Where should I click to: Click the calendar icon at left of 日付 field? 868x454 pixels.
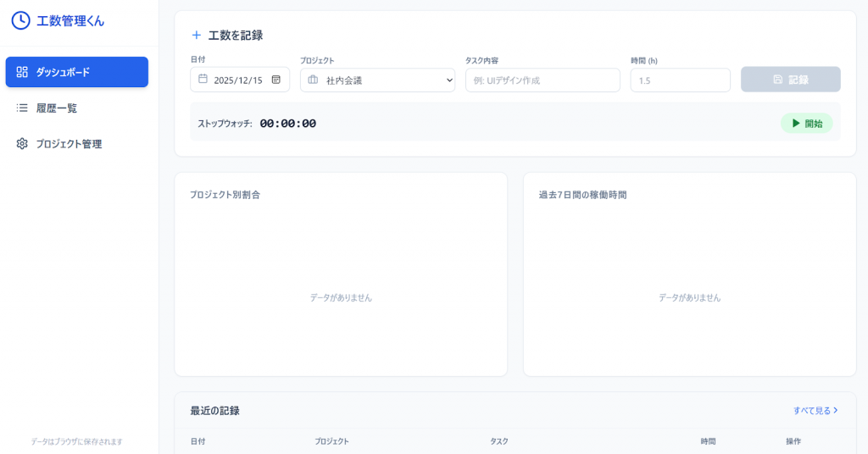pos(203,79)
